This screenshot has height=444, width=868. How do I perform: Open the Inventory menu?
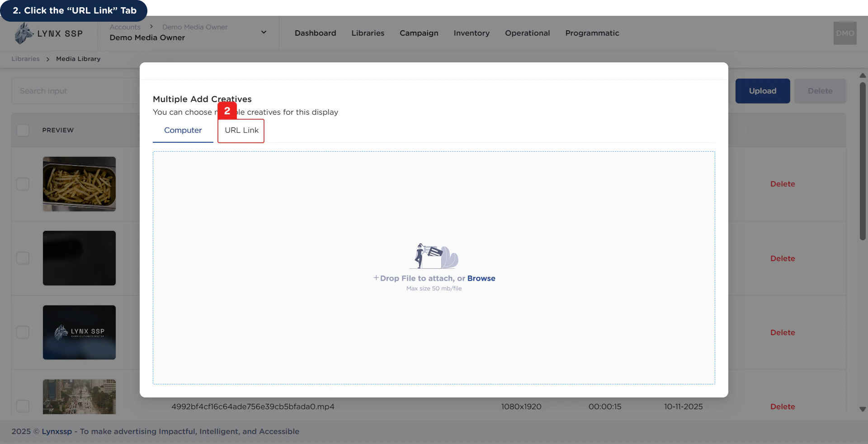(x=472, y=33)
